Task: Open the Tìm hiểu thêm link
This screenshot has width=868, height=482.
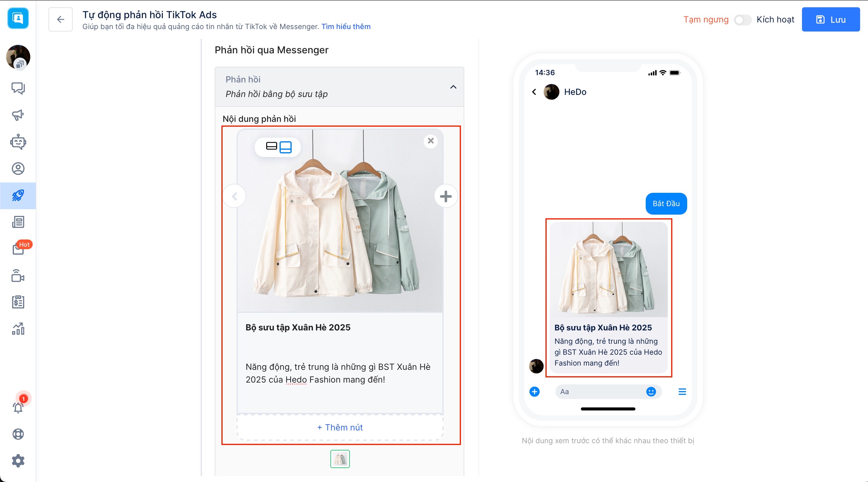Action: pyautogui.click(x=346, y=27)
